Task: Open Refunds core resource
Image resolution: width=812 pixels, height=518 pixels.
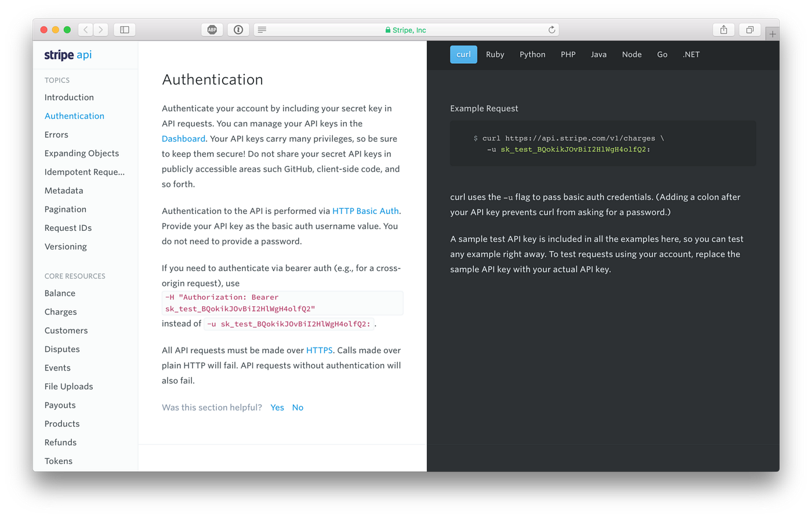Action: point(60,442)
